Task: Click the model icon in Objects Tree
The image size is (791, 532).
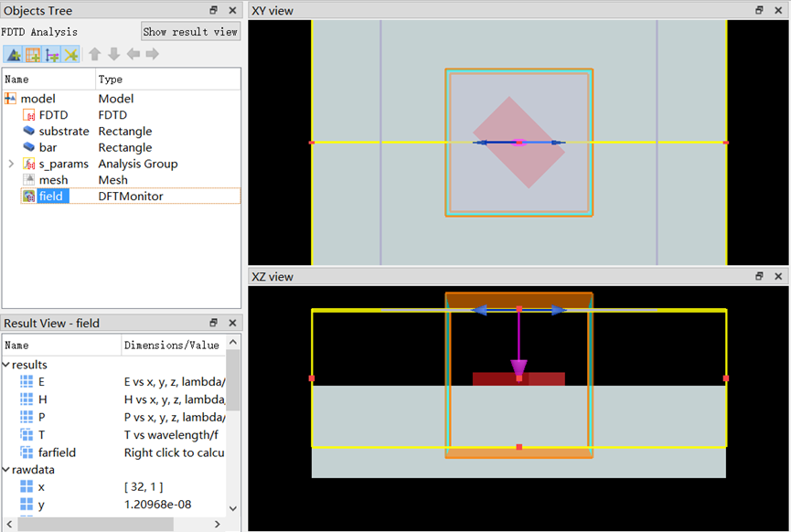Action: click(10, 99)
